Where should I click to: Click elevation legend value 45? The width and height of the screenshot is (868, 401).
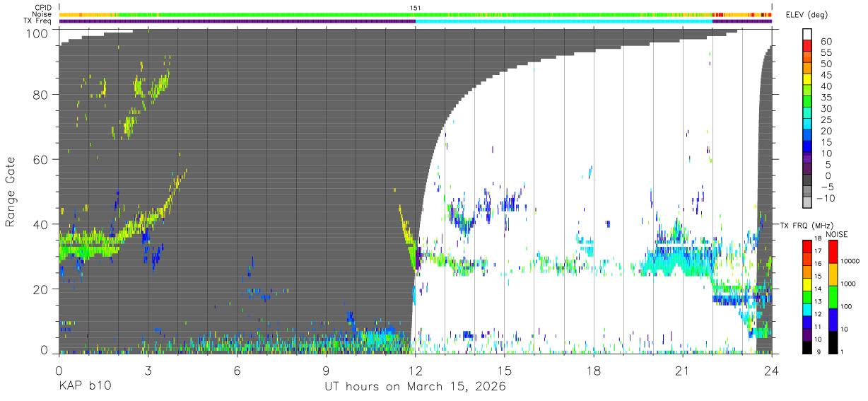click(x=826, y=75)
